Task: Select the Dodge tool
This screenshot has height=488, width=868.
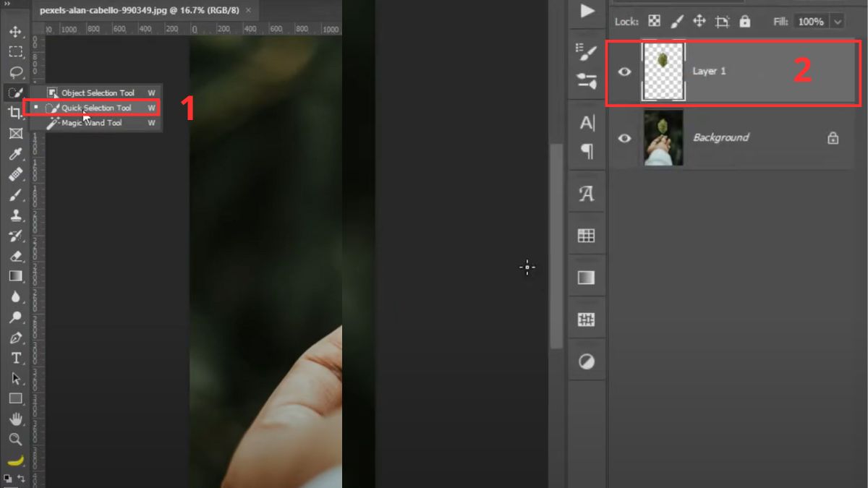Action: 15,317
